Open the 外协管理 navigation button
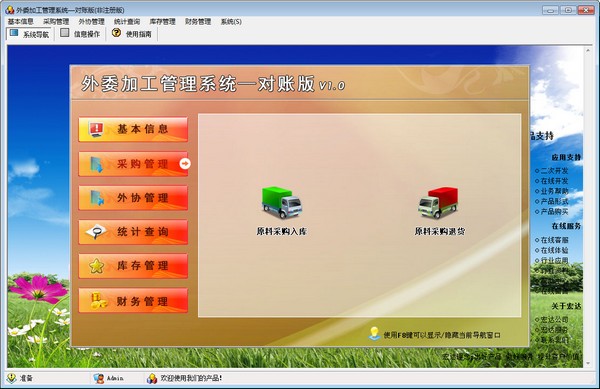The width and height of the screenshot is (600, 389). (133, 198)
